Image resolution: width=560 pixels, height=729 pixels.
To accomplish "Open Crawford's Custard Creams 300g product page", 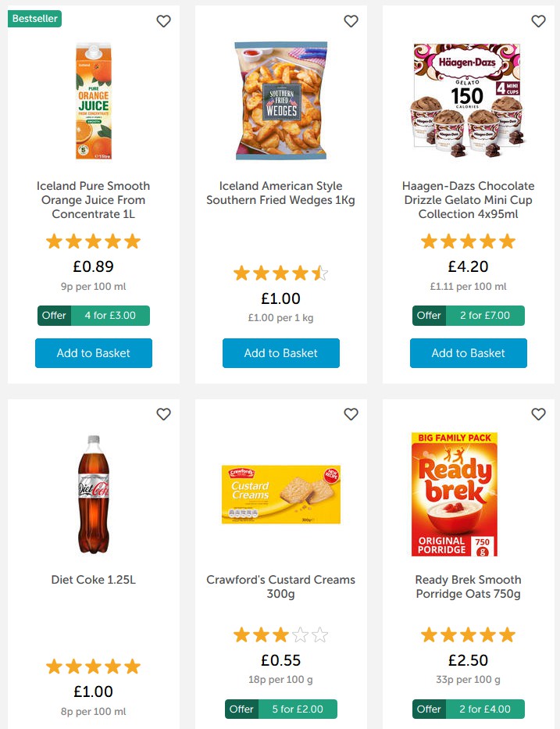I will tap(280, 587).
